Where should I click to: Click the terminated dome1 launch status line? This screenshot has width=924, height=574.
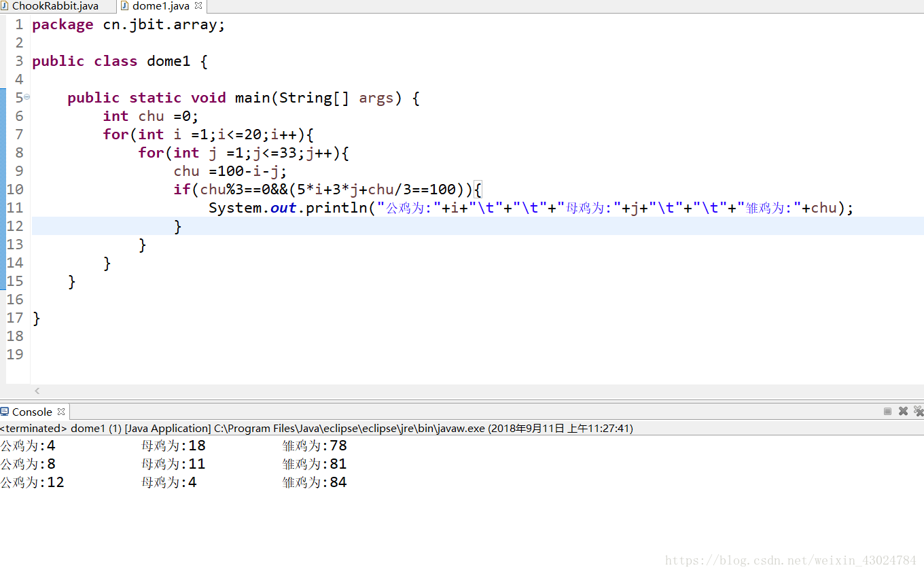[x=317, y=429]
